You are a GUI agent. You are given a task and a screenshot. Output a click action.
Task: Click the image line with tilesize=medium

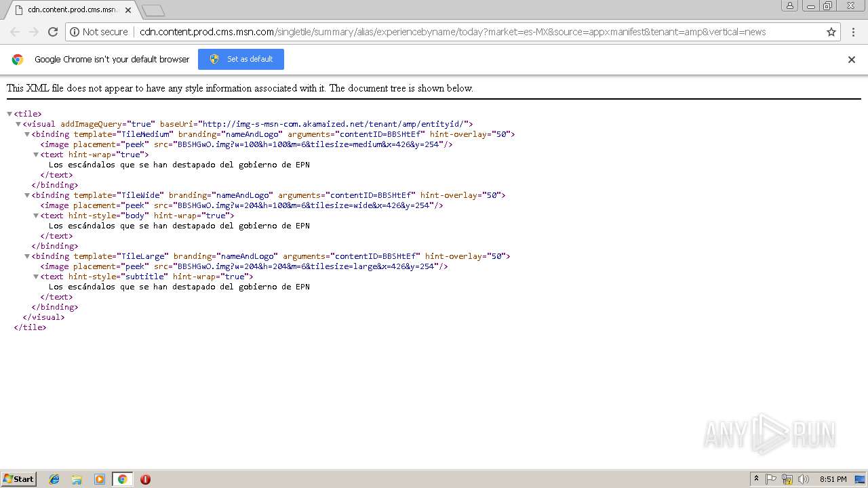246,144
